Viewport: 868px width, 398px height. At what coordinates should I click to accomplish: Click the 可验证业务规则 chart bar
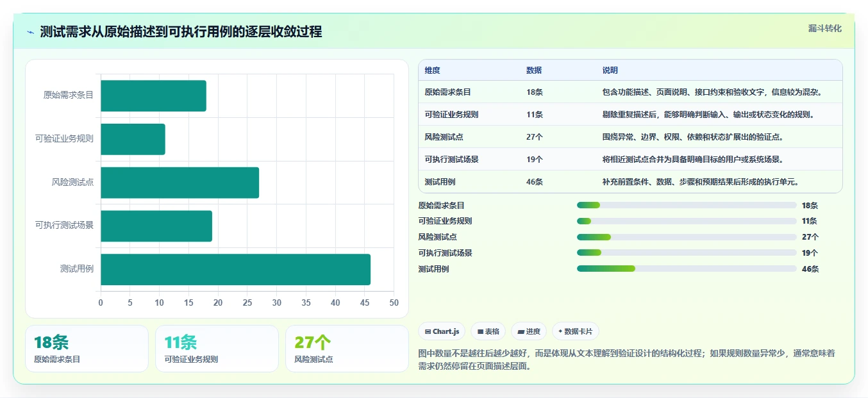click(x=133, y=139)
